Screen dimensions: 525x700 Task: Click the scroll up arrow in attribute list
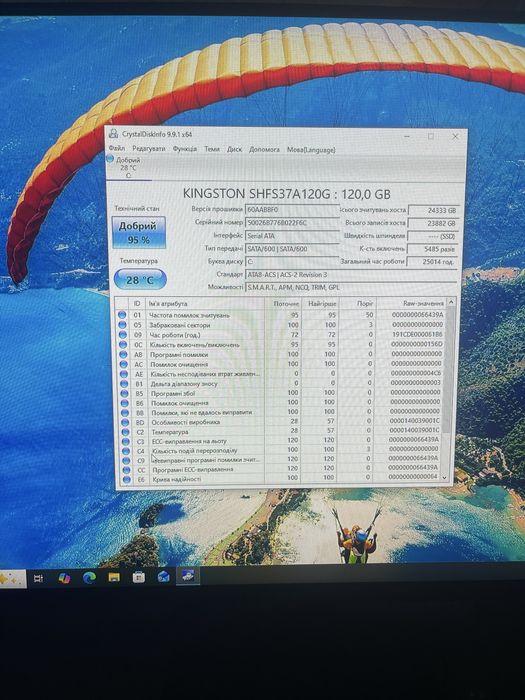click(450, 303)
